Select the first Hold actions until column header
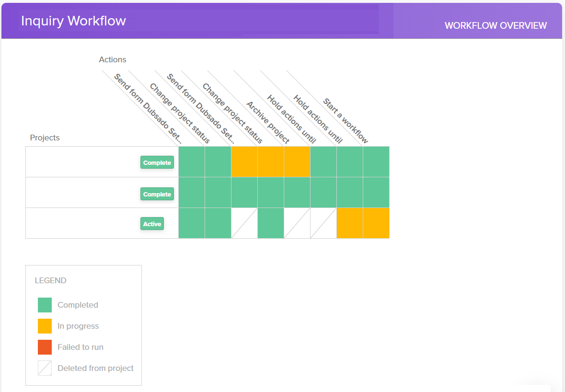 [x=291, y=119]
